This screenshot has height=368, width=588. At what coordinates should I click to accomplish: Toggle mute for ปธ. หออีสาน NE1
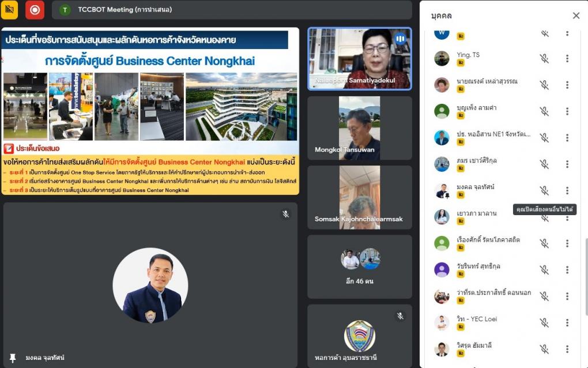[545, 138]
